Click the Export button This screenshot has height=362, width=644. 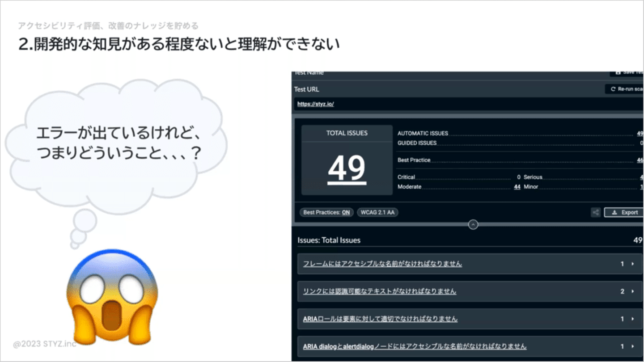pyautogui.click(x=623, y=212)
